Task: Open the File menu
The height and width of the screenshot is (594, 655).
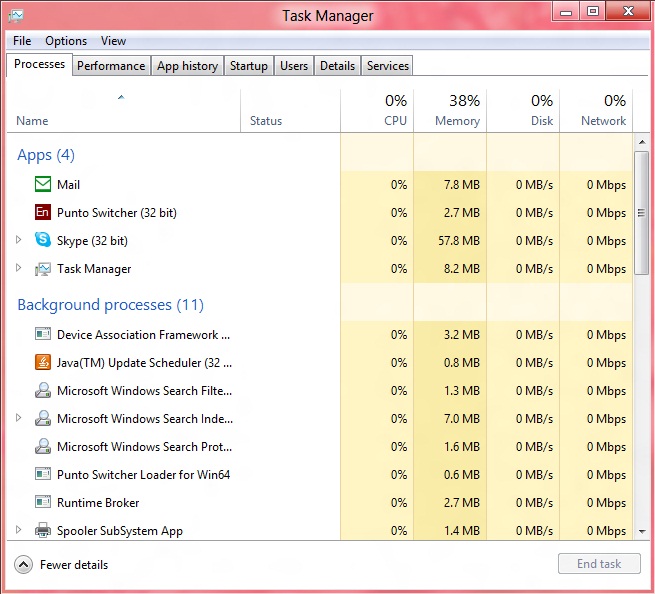Action: pyautogui.click(x=22, y=41)
